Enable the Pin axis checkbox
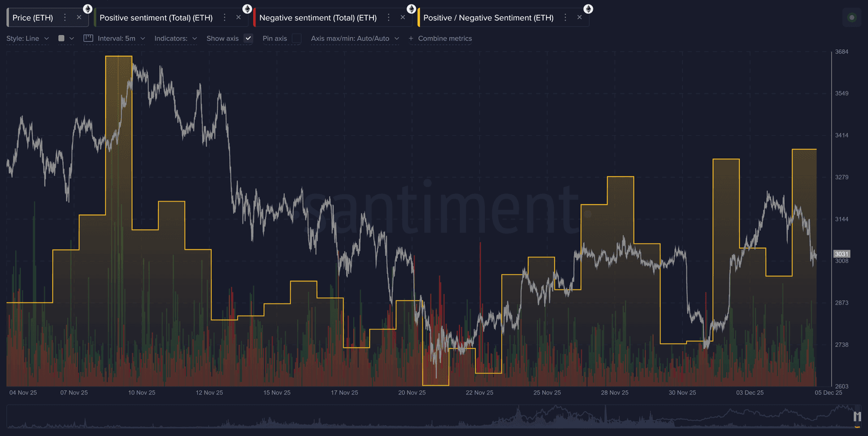868x436 pixels. click(x=297, y=38)
